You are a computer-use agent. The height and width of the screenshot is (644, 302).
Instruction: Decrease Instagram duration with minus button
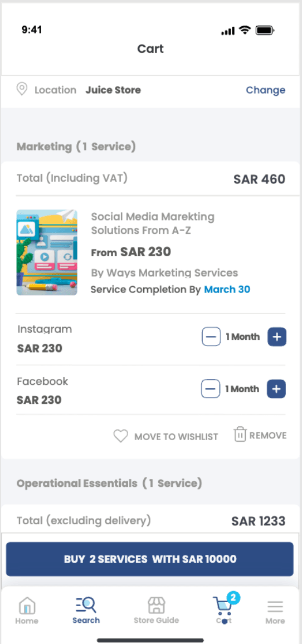click(211, 337)
